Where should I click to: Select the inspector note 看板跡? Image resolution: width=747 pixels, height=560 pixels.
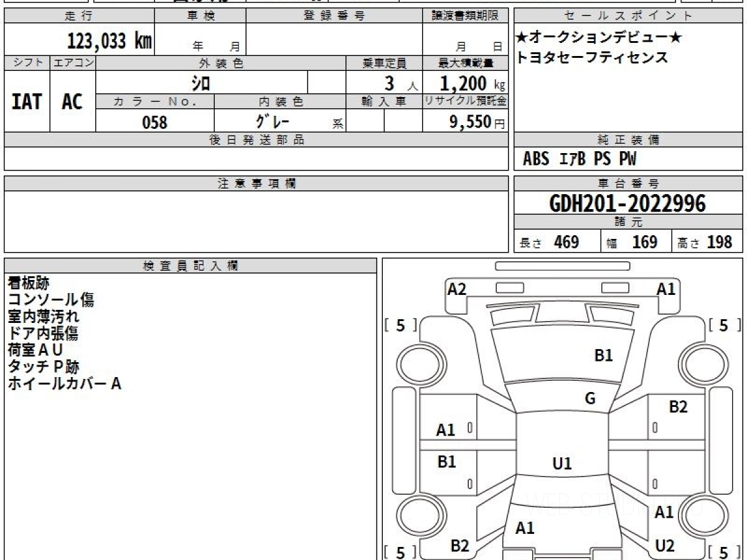tap(28, 283)
